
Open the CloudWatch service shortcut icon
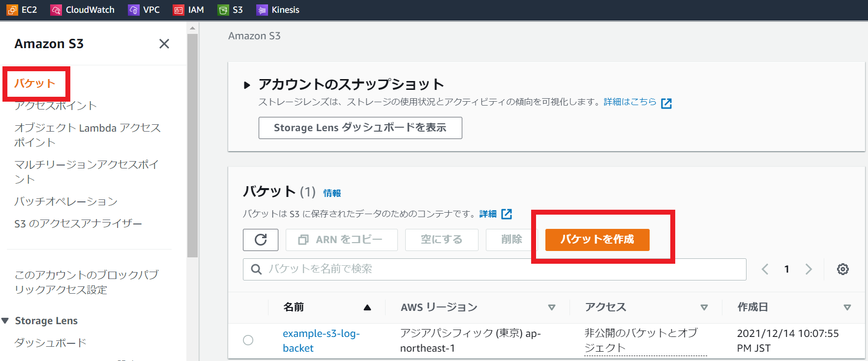[x=56, y=10]
